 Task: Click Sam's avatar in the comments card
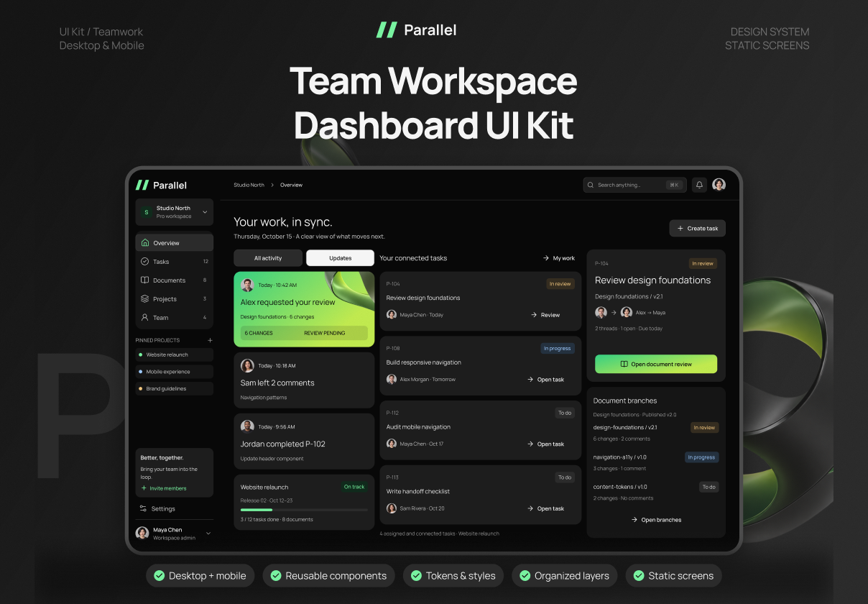pyautogui.click(x=247, y=366)
